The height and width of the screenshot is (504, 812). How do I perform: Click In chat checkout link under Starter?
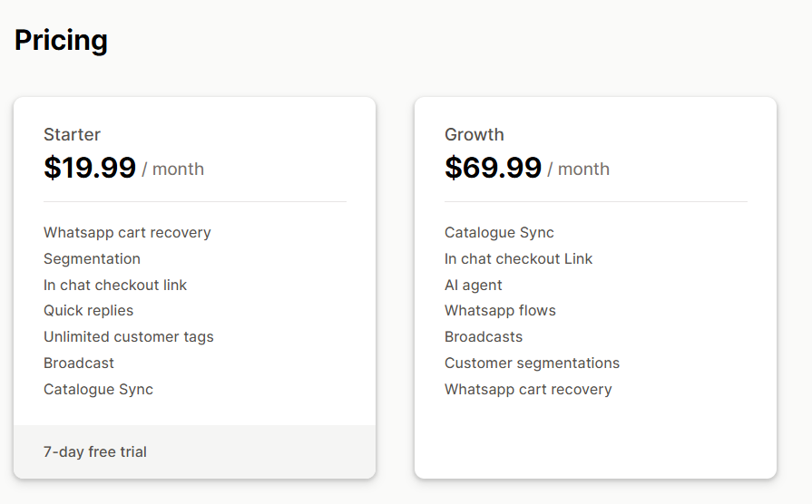pos(115,286)
